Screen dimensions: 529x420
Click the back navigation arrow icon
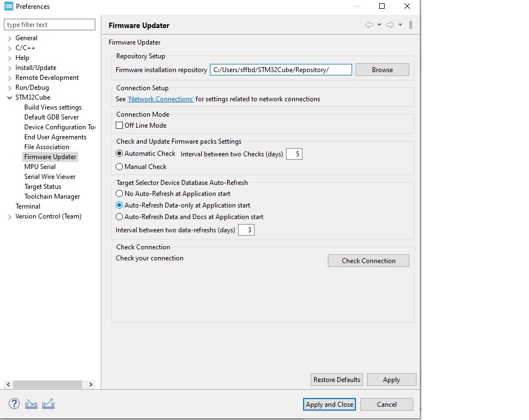[x=369, y=25]
